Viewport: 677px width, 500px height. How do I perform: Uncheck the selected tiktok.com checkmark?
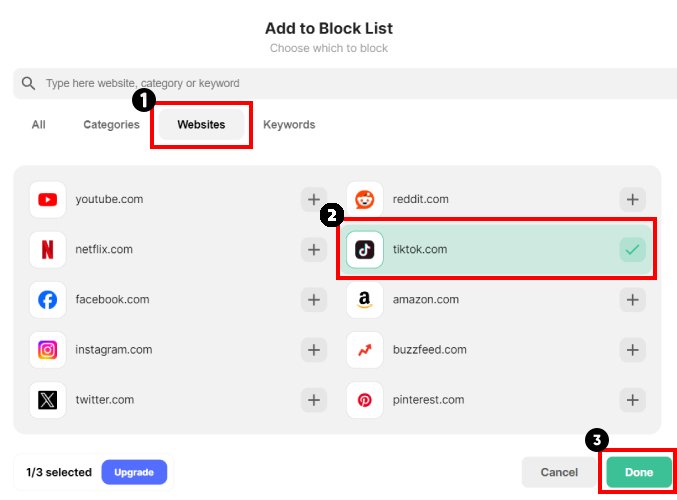coord(632,250)
